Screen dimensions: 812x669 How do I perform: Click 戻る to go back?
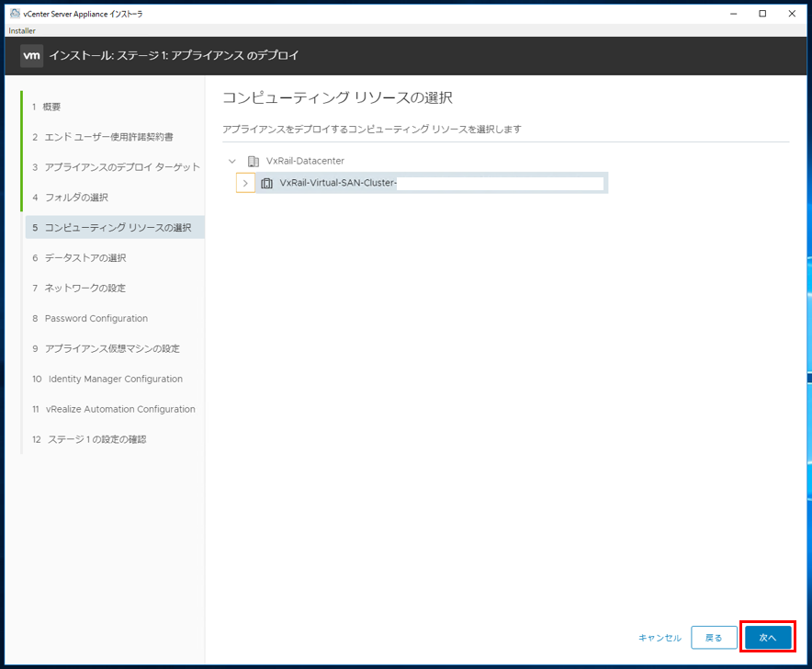click(x=716, y=637)
